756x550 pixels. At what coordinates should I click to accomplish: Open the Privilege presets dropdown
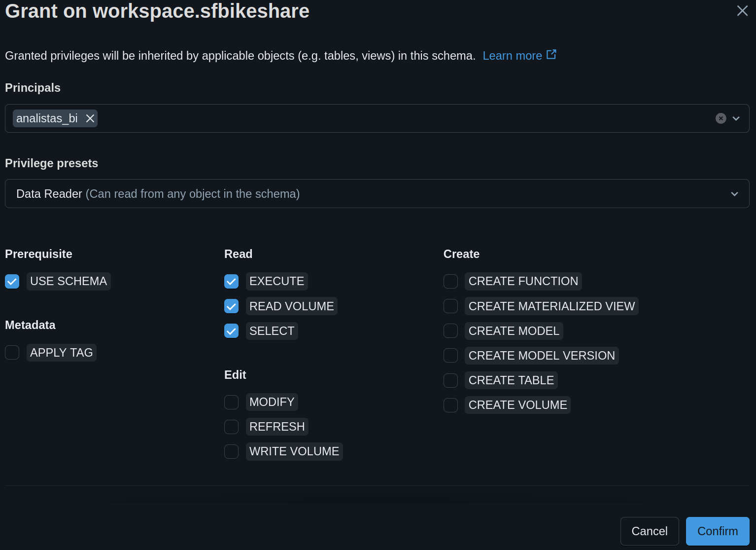pyautogui.click(x=377, y=194)
